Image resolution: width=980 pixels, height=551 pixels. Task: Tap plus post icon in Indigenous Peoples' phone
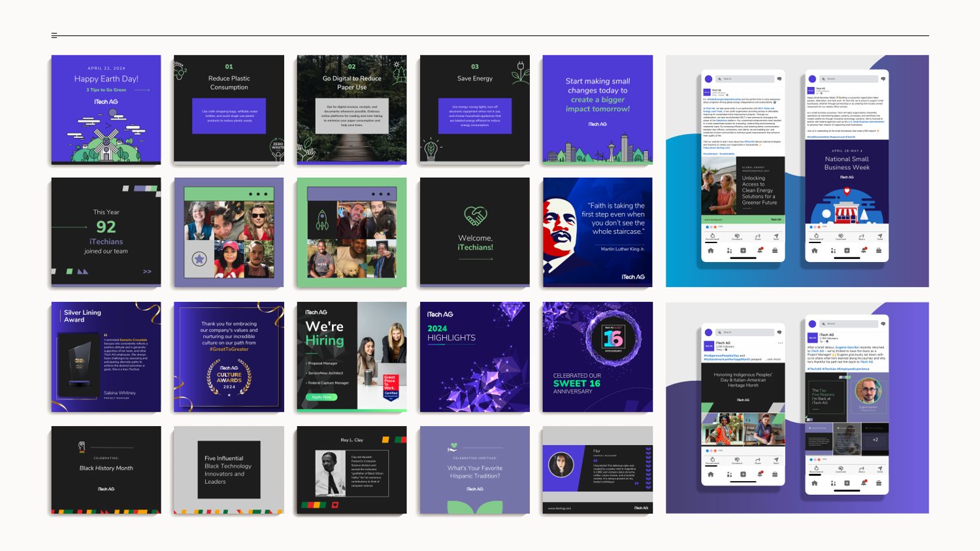coord(743,475)
